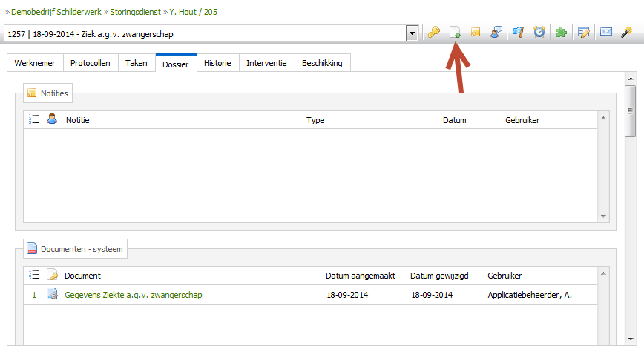644x352 pixels.
Task: Click the form edit pencil toolbar icon
Action: 584,33
